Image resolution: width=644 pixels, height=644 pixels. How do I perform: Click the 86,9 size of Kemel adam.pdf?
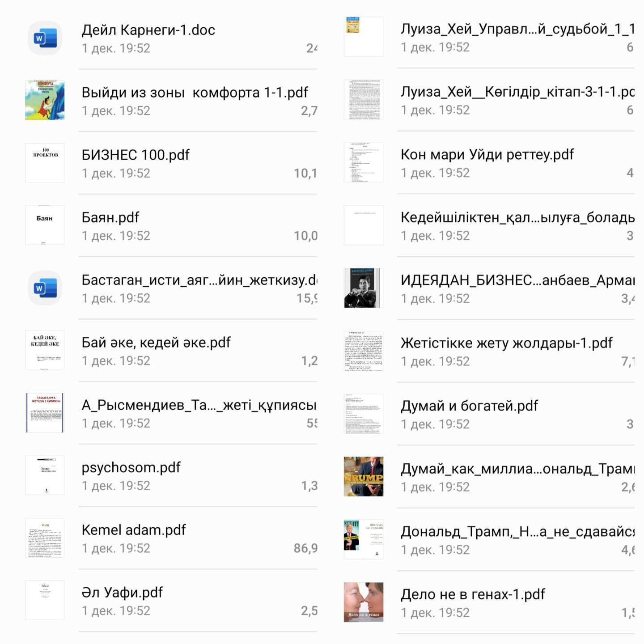(x=305, y=548)
